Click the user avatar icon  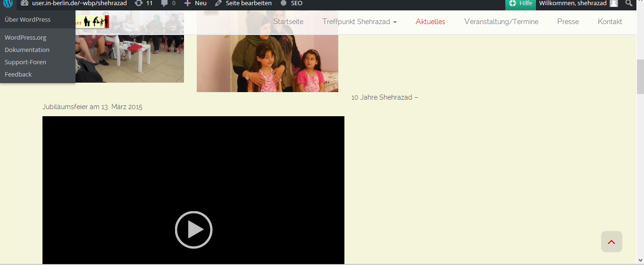[x=613, y=3]
